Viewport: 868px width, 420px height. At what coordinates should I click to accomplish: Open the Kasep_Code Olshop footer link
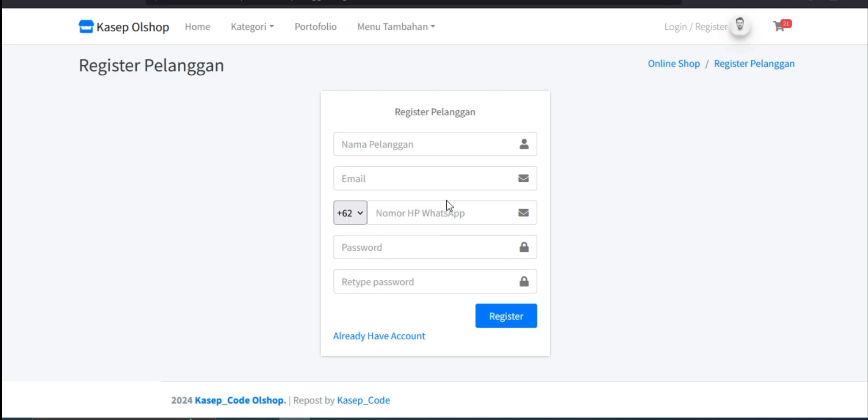(x=240, y=400)
